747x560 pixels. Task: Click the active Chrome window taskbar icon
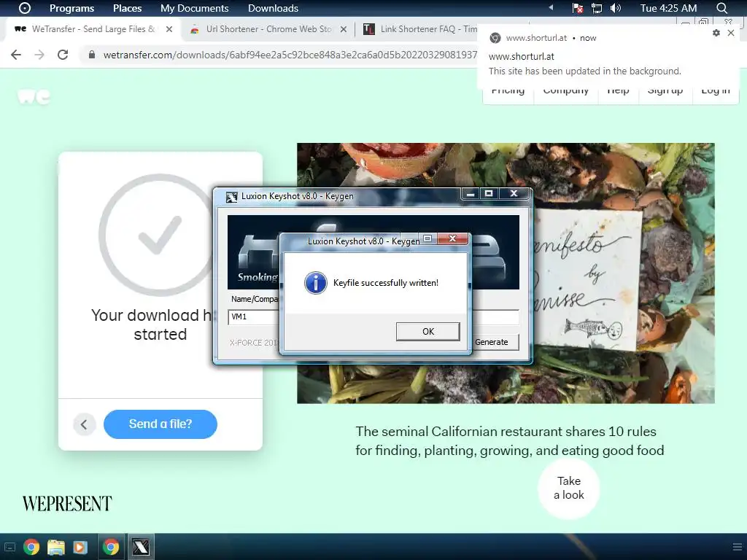(x=111, y=547)
